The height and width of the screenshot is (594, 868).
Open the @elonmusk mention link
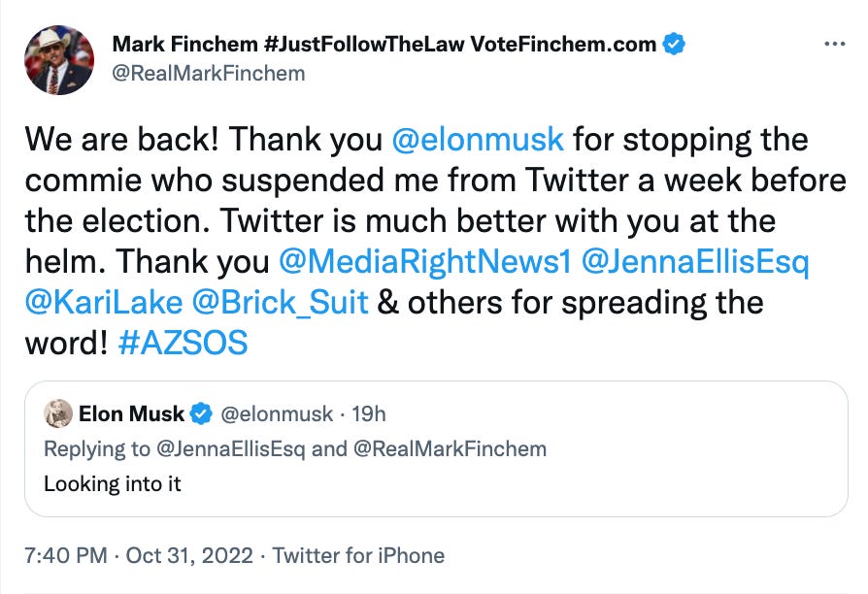click(x=477, y=139)
